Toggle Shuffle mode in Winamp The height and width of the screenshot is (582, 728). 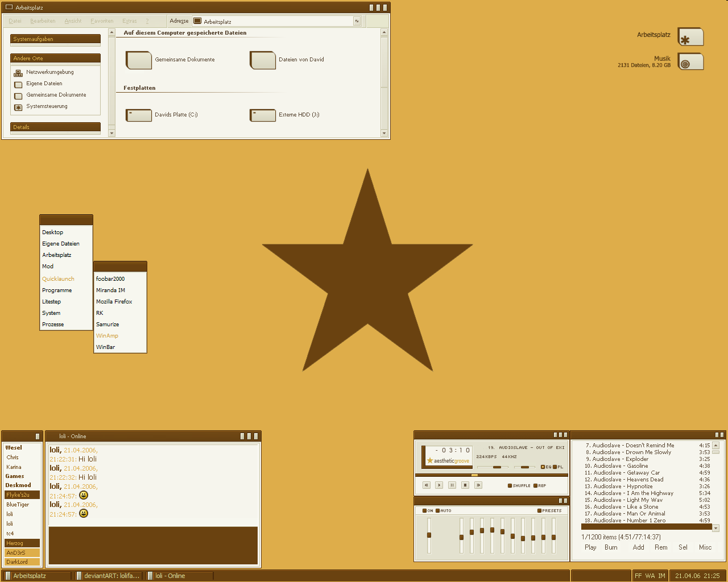coord(519,485)
